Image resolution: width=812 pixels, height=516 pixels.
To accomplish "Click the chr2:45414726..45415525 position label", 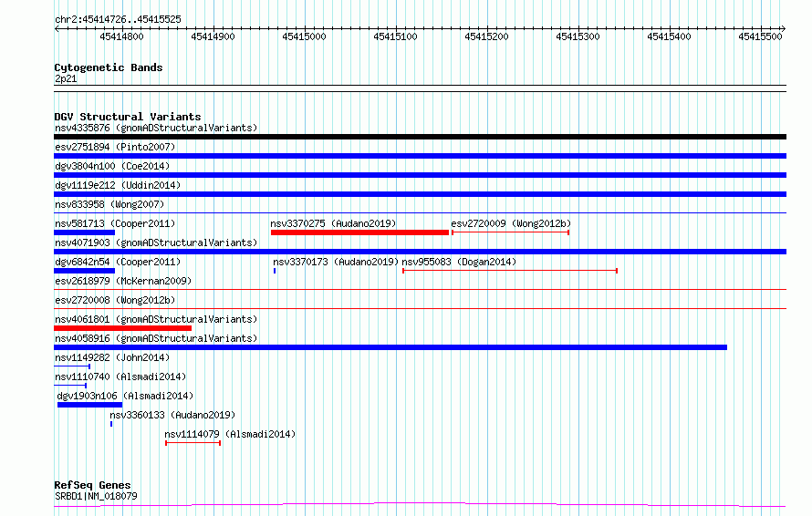I will [x=118, y=20].
